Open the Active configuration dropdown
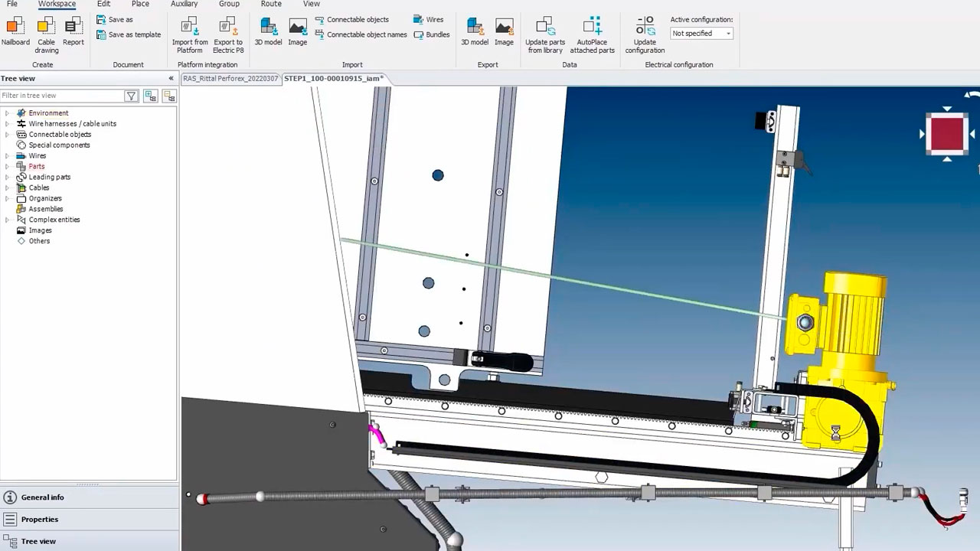This screenshot has height=551, width=980. coord(701,34)
